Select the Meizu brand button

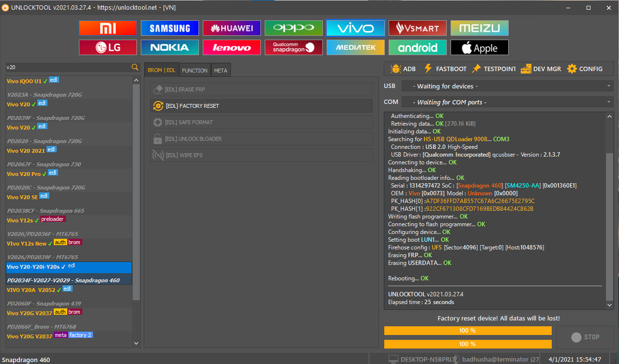click(480, 28)
